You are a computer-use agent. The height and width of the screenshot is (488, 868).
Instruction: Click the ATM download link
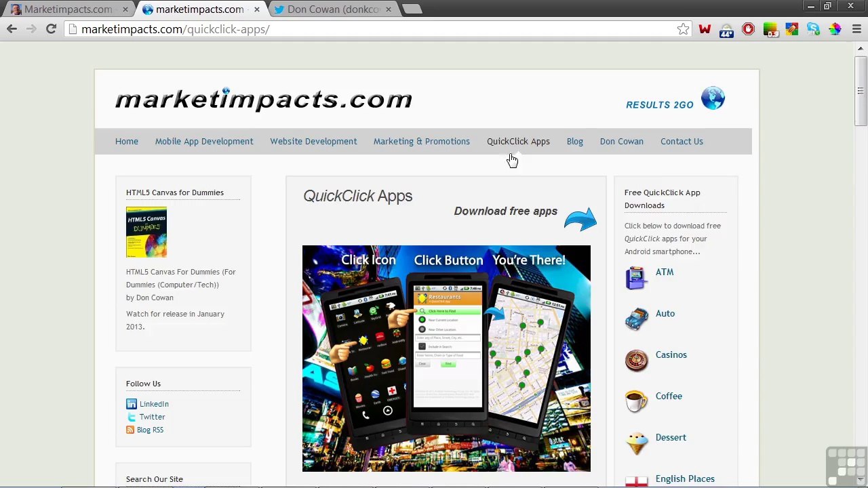pyautogui.click(x=665, y=272)
